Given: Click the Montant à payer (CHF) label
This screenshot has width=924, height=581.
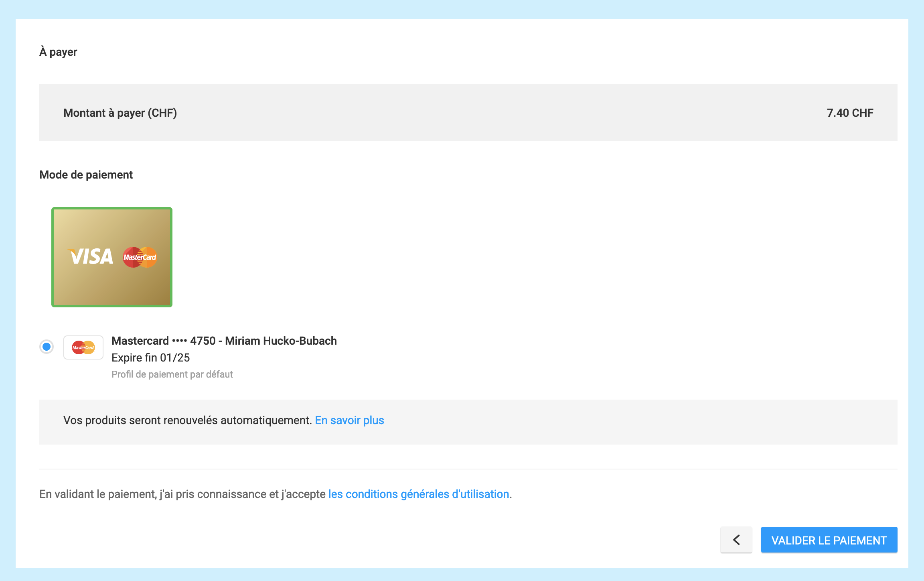Looking at the screenshot, I should [120, 113].
